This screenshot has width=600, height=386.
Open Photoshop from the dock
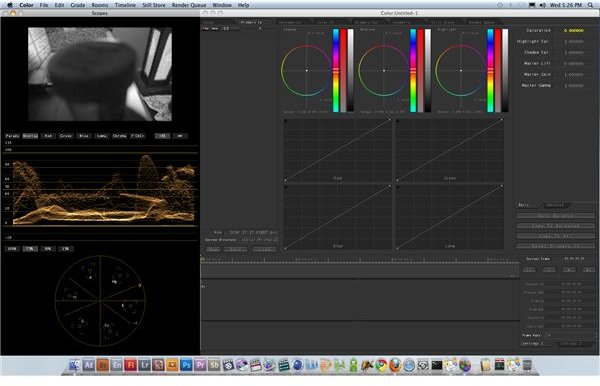(186, 365)
